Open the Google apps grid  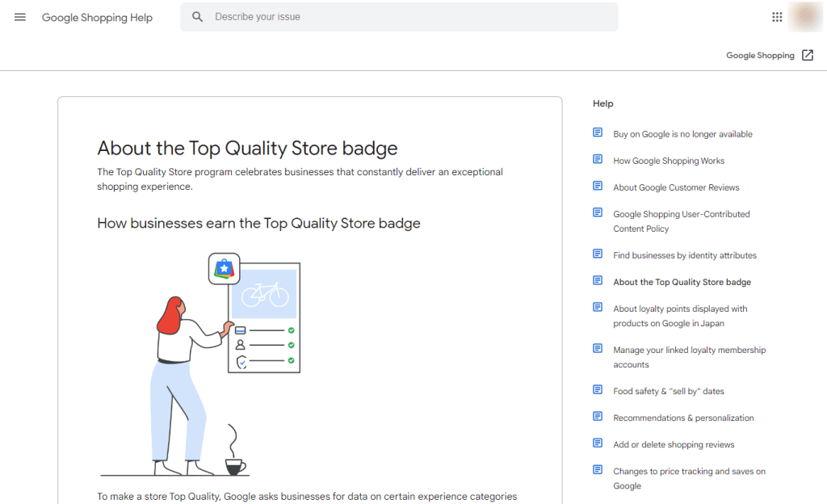tap(777, 17)
